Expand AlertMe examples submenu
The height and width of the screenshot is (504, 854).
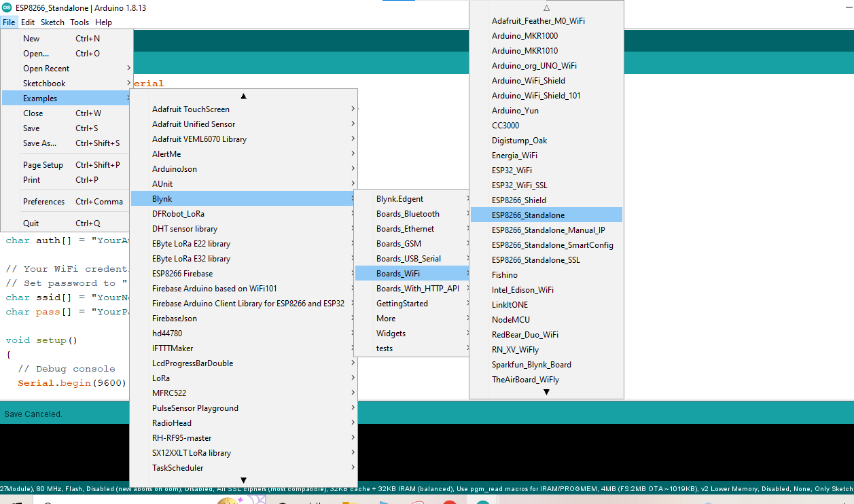click(x=243, y=154)
